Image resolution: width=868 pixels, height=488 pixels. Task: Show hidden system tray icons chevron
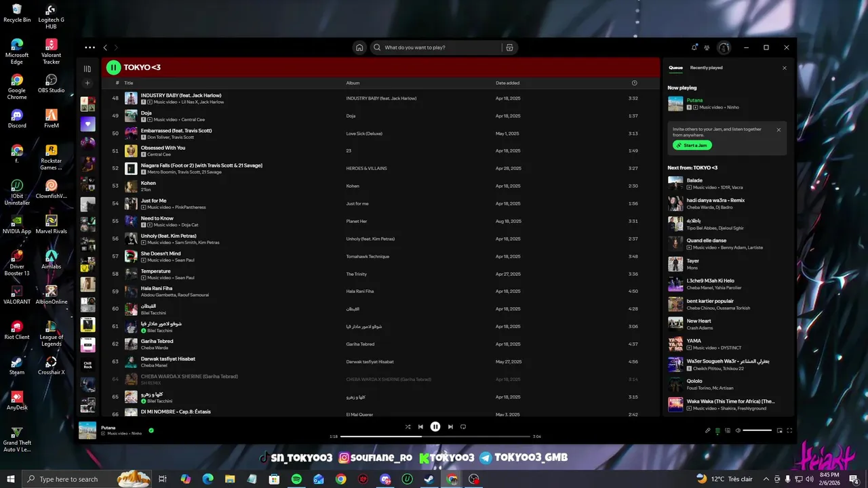(766, 479)
